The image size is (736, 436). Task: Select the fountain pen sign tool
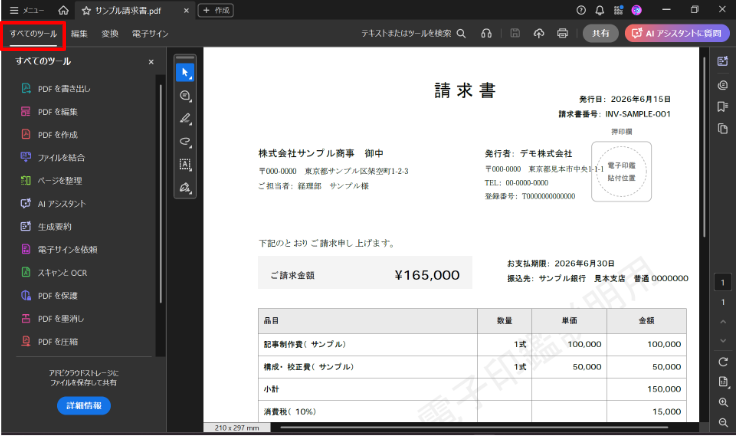pos(185,188)
